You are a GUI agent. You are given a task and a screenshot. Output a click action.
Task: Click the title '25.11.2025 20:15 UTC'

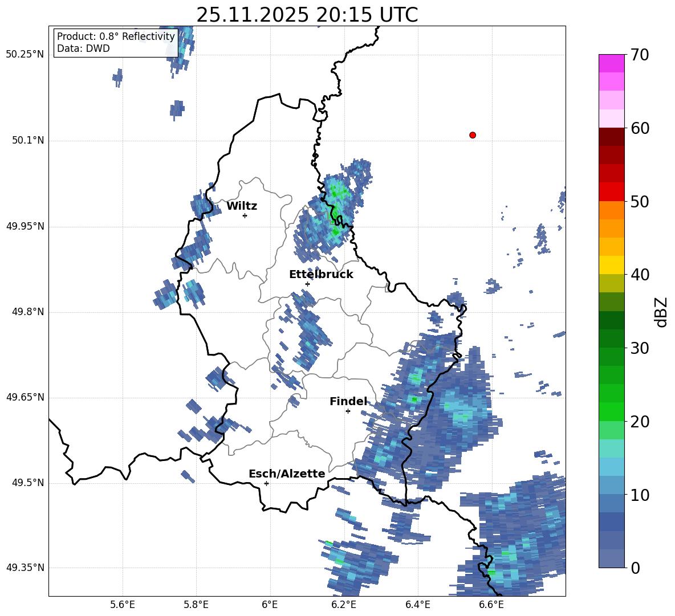(307, 15)
